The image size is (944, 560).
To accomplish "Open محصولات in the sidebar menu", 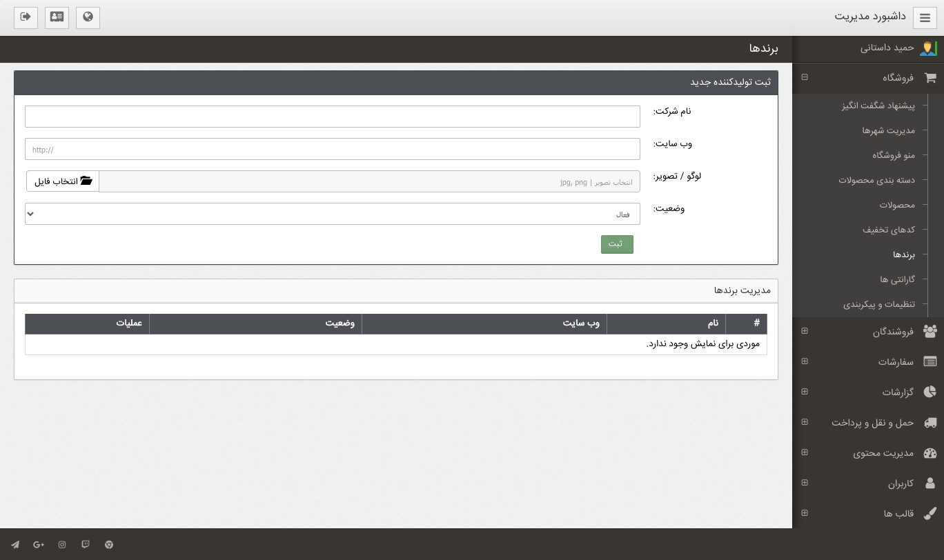I will 896,205.
